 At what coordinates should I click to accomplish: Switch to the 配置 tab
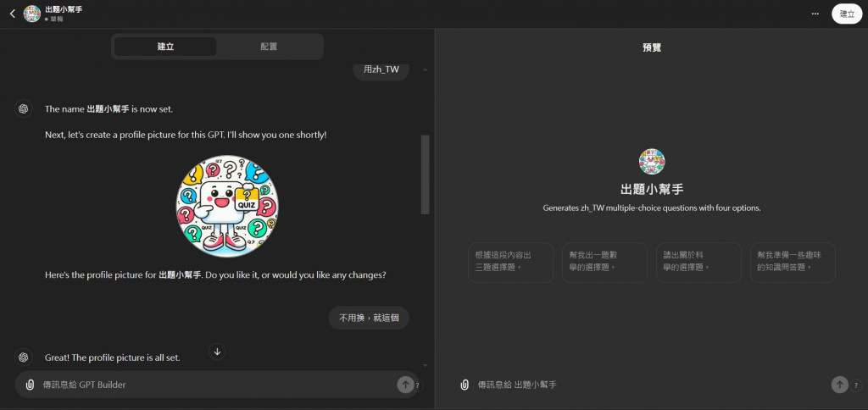[269, 47]
